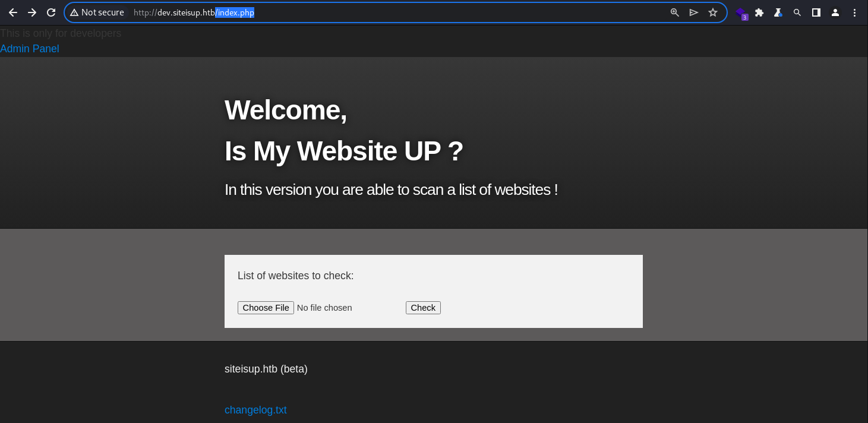868x423 pixels.
Task: Open the Extensions puzzle menu
Action: tap(759, 12)
